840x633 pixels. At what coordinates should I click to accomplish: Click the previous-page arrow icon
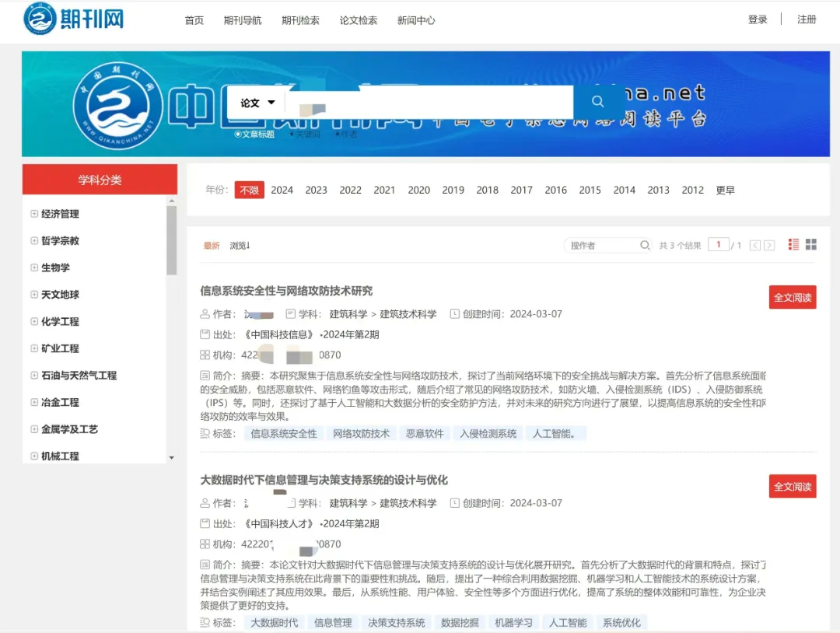pyautogui.click(x=753, y=243)
